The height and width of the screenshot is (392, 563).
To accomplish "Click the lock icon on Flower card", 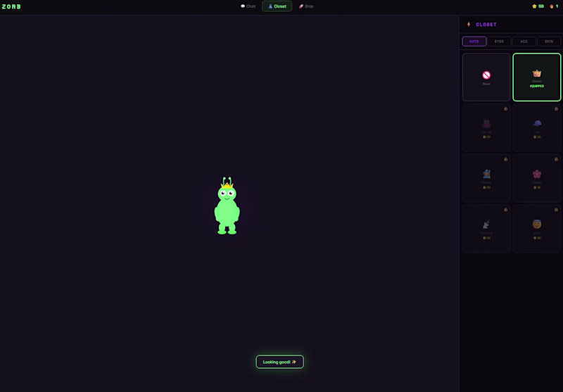I will 556,159.
